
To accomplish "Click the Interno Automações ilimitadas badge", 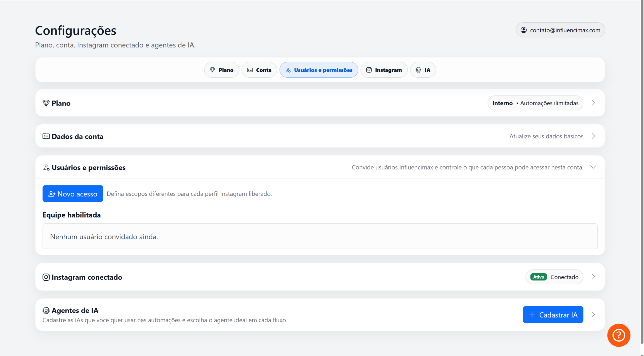I will (x=535, y=103).
